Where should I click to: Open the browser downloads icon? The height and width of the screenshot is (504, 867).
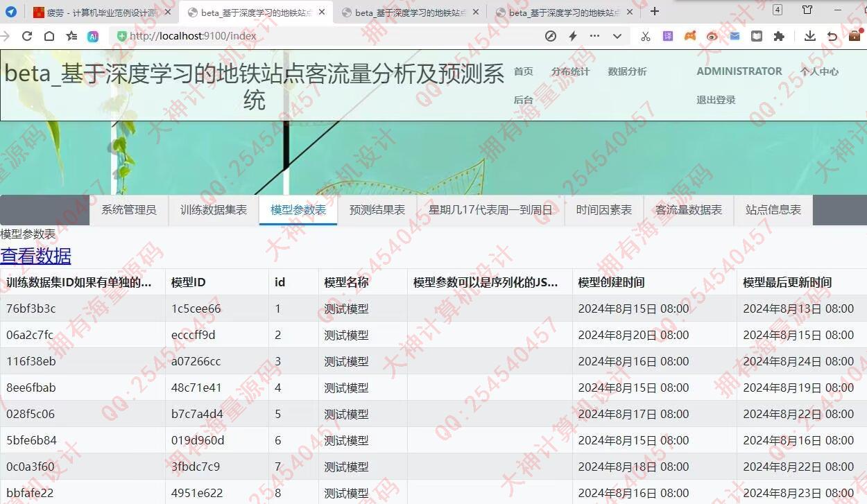tap(809, 36)
